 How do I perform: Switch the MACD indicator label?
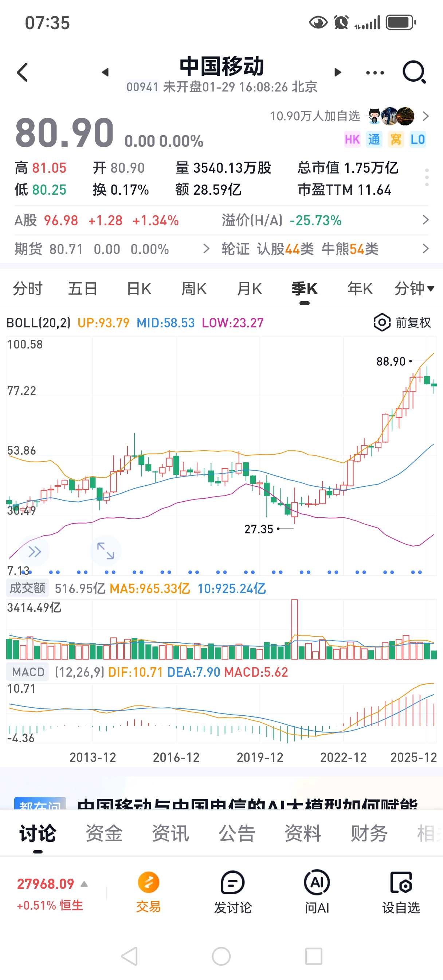(28, 672)
